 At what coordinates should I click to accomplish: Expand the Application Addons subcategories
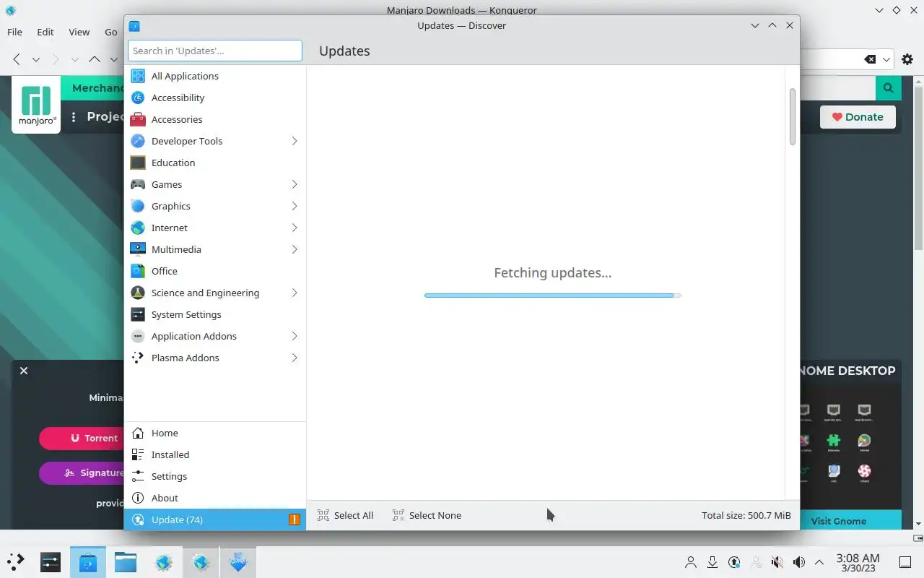pyautogui.click(x=295, y=336)
